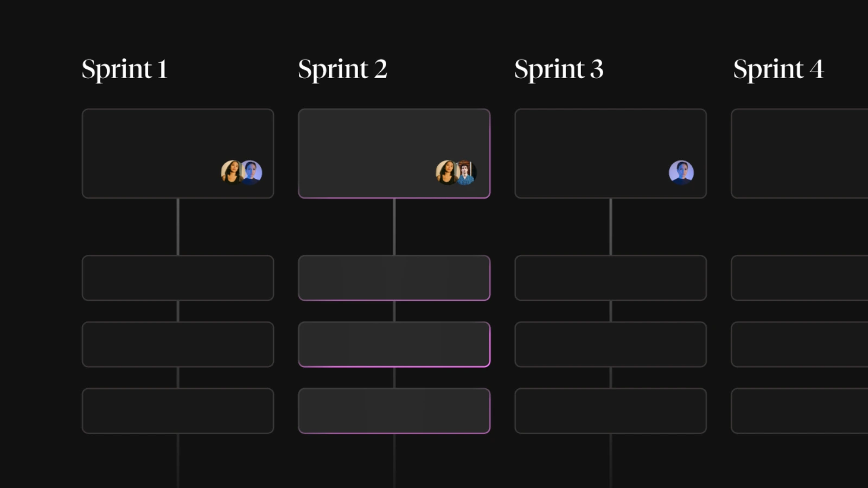The image size is (868, 488).
Task: Click the woman avatar in Sprint 1 card
Action: click(x=231, y=172)
